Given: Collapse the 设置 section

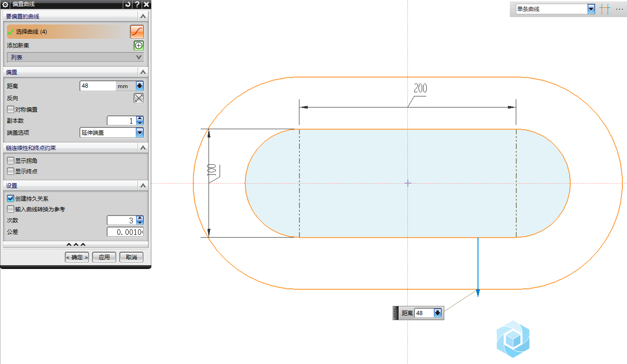Looking at the screenshot, I should tap(143, 185).
